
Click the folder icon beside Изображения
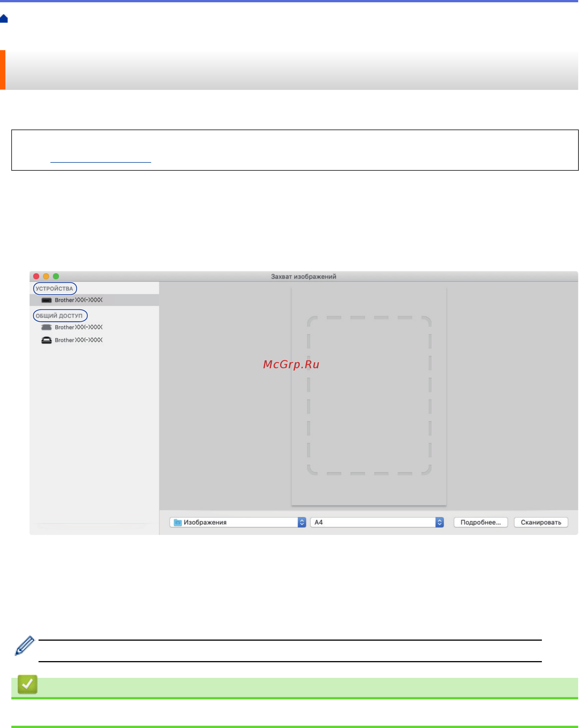coord(178,522)
